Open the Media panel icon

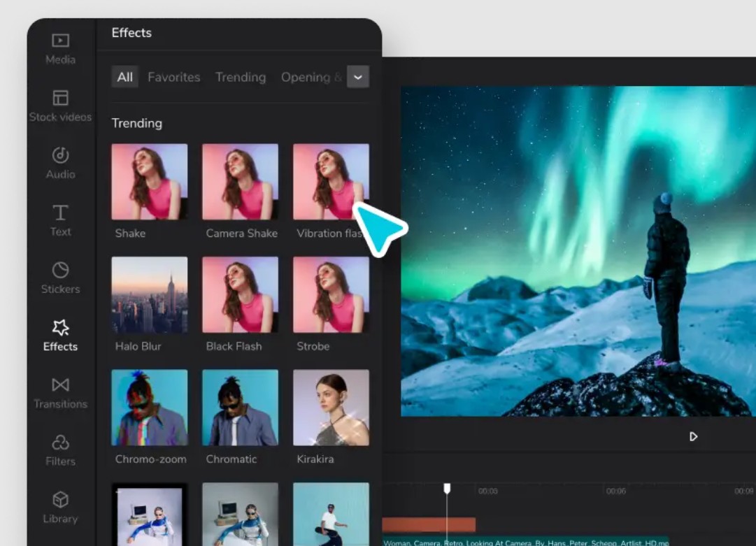click(x=61, y=41)
